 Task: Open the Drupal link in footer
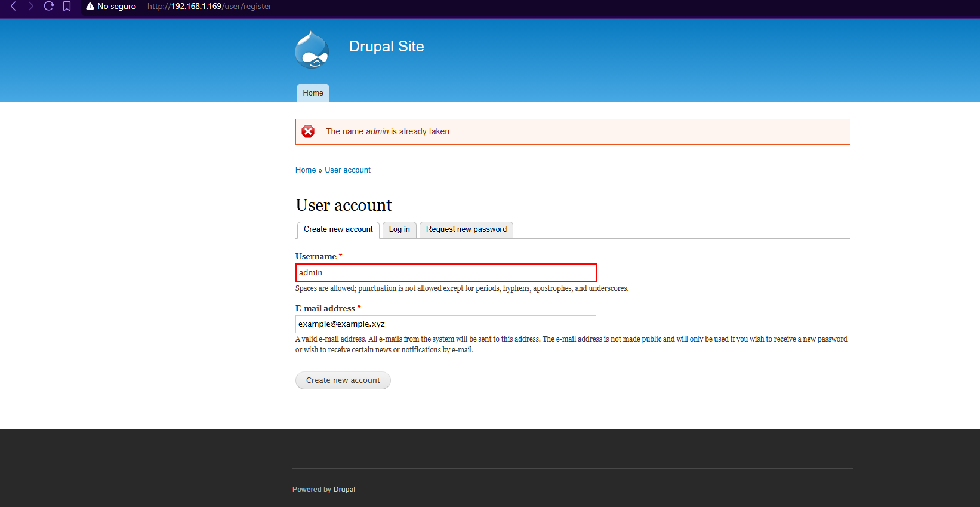pos(344,490)
